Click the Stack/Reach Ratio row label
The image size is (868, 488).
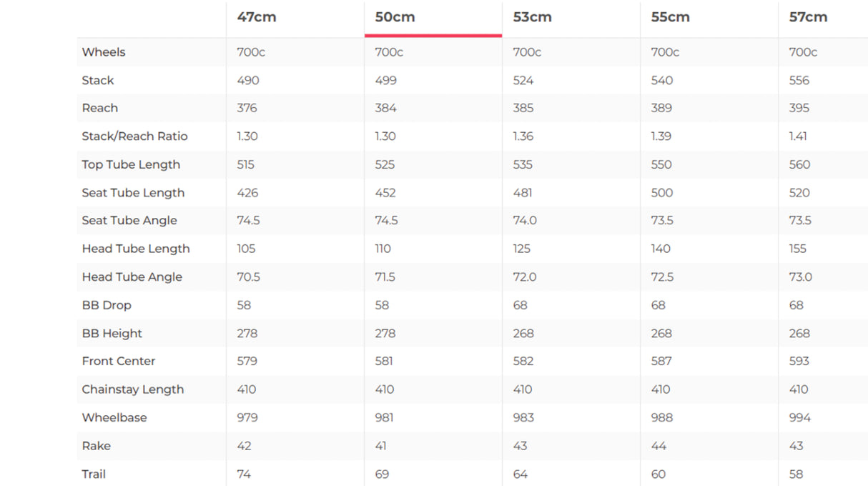pyautogui.click(x=134, y=136)
